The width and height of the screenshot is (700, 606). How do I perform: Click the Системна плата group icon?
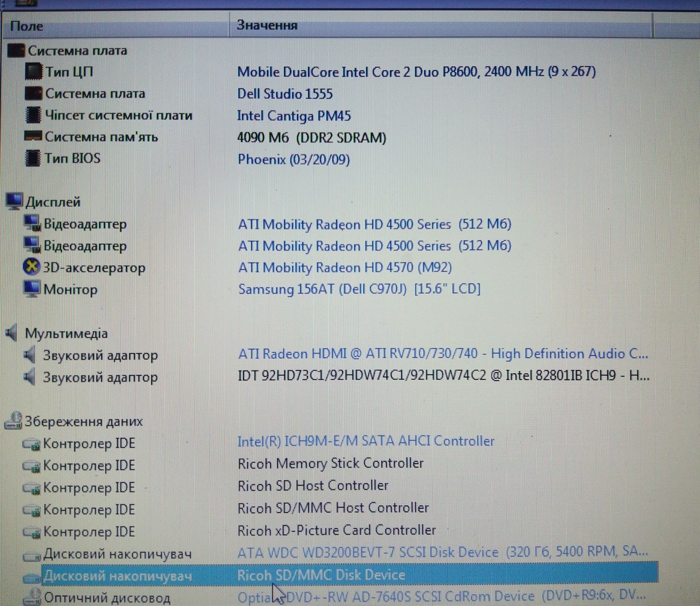pos(16,51)
